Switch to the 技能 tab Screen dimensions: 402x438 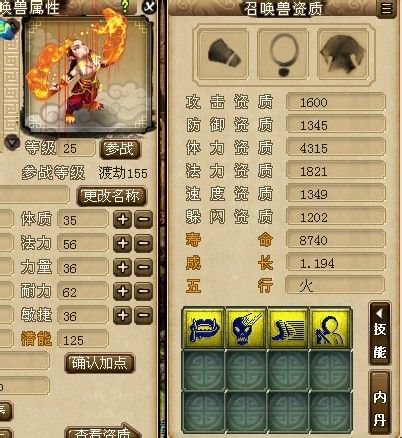[x=380, y=334]
